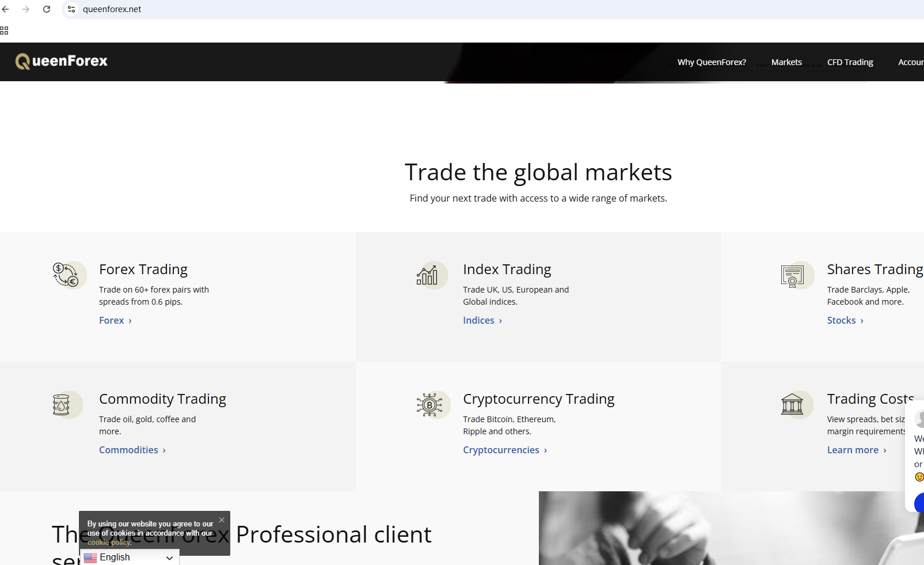Click the Forex Trading currency exchange icon

click(x=66, y=275)
